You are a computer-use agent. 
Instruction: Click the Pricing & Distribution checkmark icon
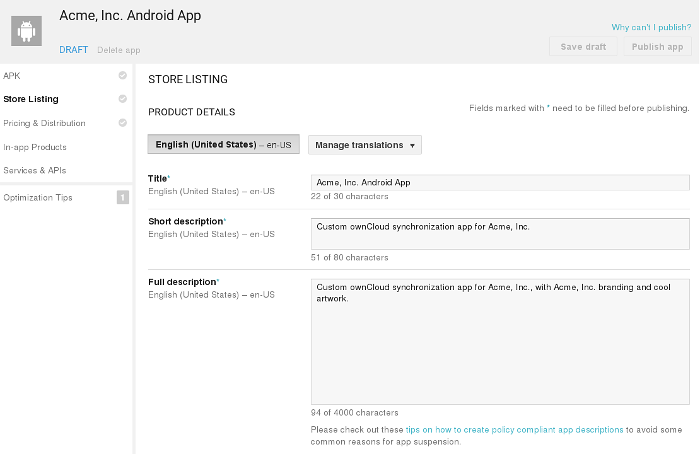click(122, 123)
